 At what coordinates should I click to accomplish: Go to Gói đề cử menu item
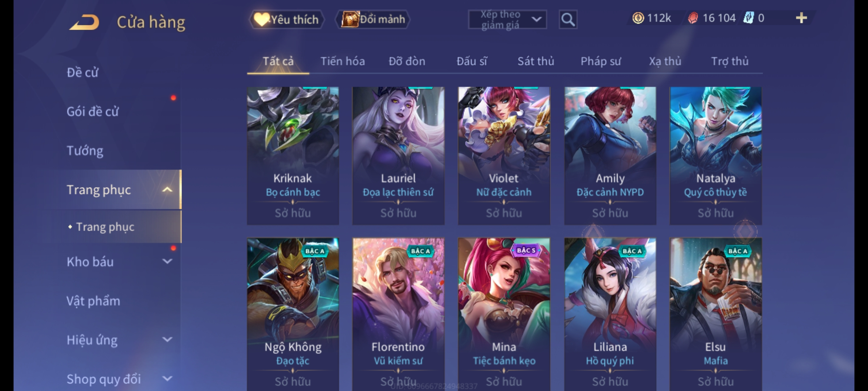tap(93, 112)
